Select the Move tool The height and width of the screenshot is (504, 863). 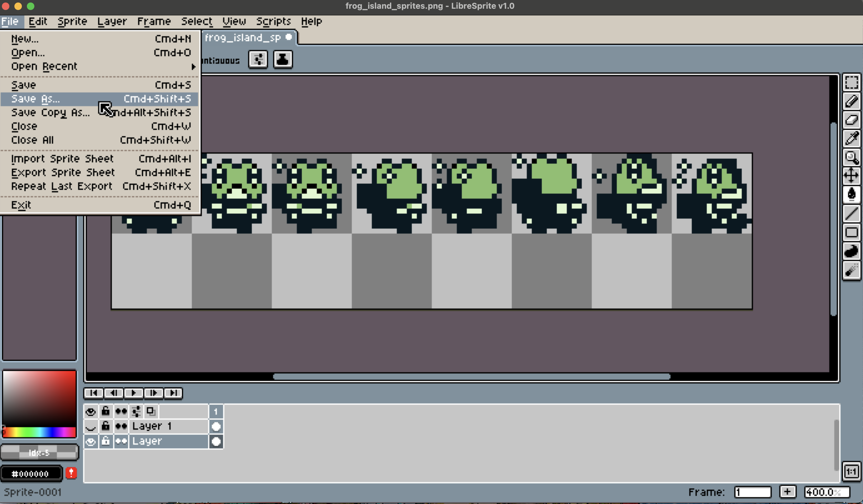tap(851, 176)
